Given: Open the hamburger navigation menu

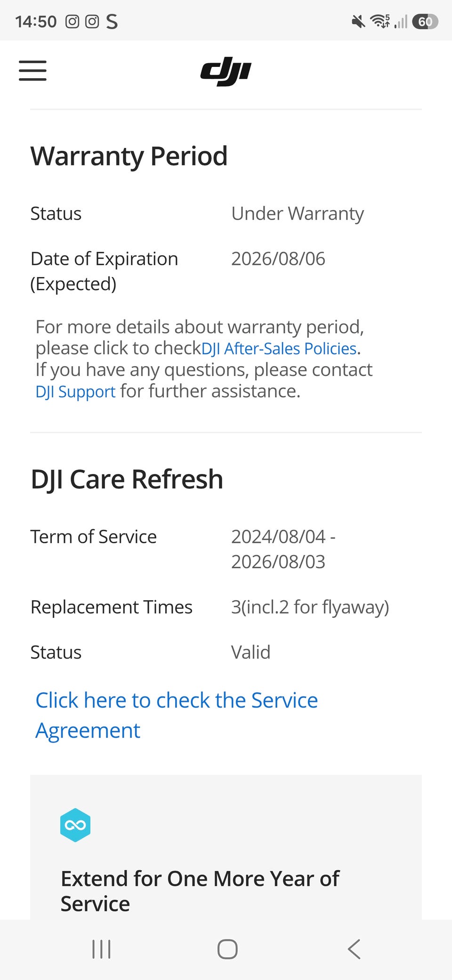Looking at the screenshot, I should pyautogui.click(x=32, y=71).
